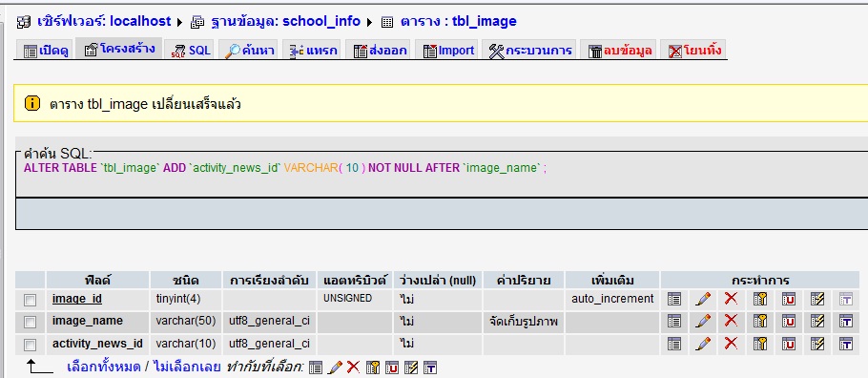Add index for selected fields at bottom

pyautogui.click(x=411, y=367)
